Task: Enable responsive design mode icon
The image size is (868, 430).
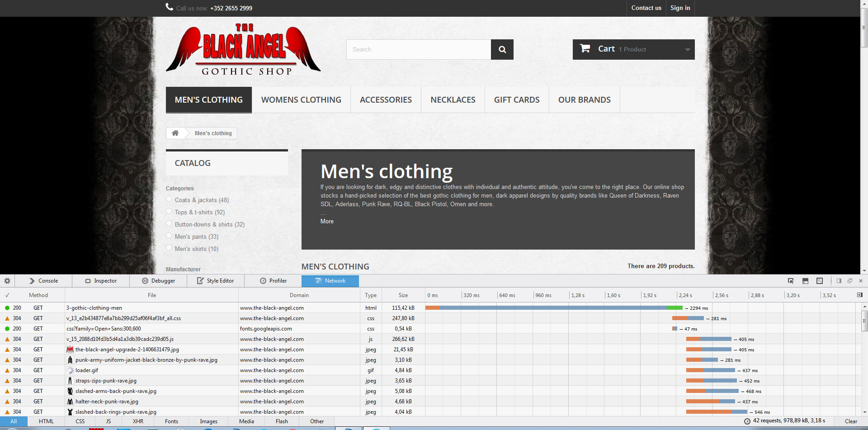Action: pyautogui.click(x=820, y=281)
